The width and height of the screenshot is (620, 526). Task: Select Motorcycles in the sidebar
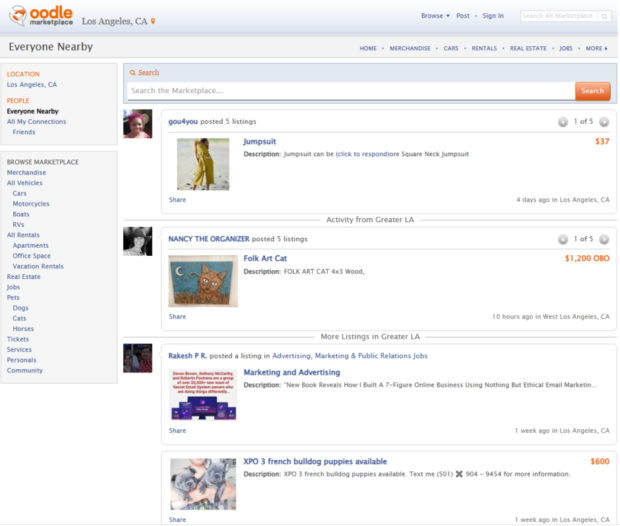coord(31,204)
